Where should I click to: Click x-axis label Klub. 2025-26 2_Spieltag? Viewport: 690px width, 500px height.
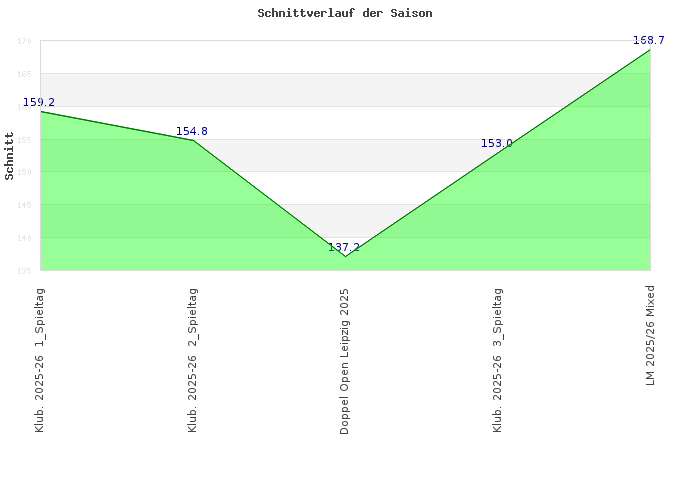(x=193, y=360)
